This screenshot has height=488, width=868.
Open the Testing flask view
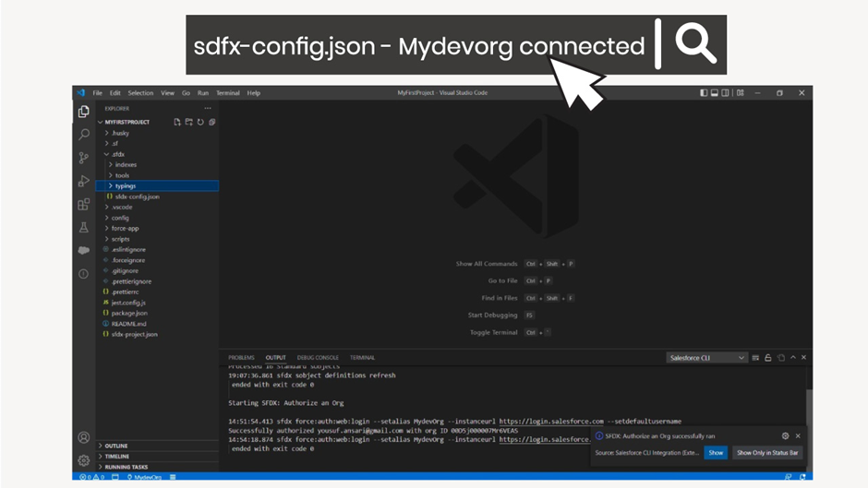[84, 228]
